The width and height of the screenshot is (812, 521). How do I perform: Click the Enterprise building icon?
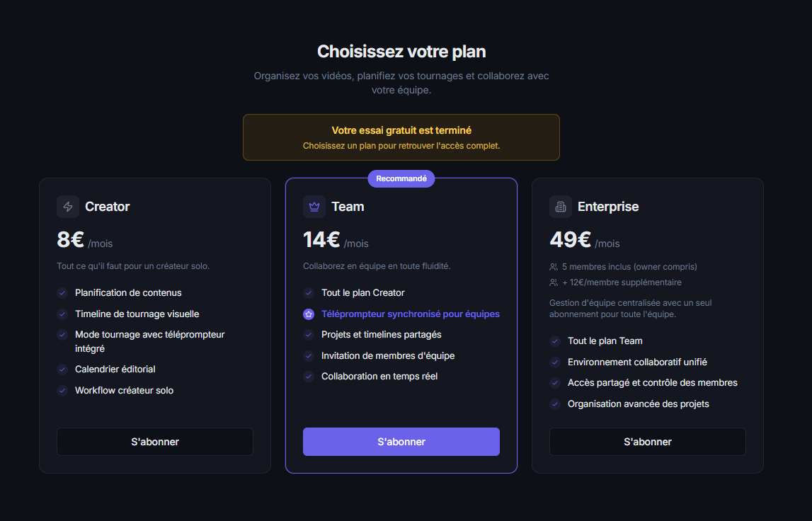559,206
